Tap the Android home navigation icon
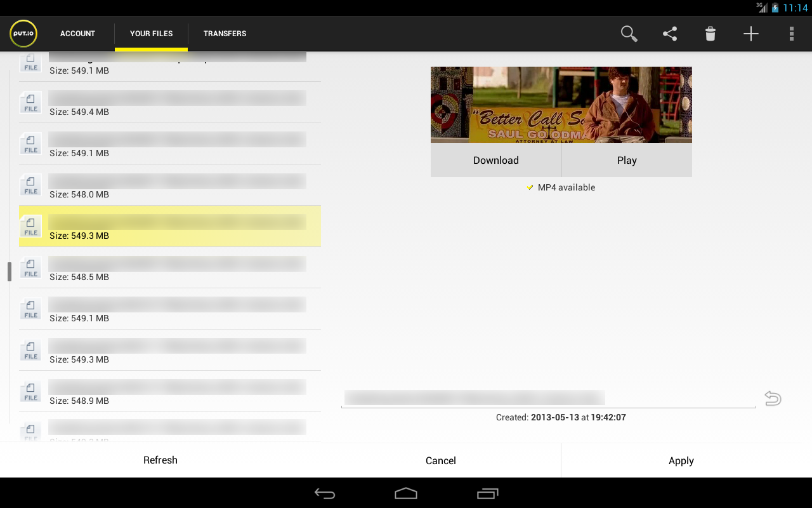 pyautogui.click(x=406, y=493)
